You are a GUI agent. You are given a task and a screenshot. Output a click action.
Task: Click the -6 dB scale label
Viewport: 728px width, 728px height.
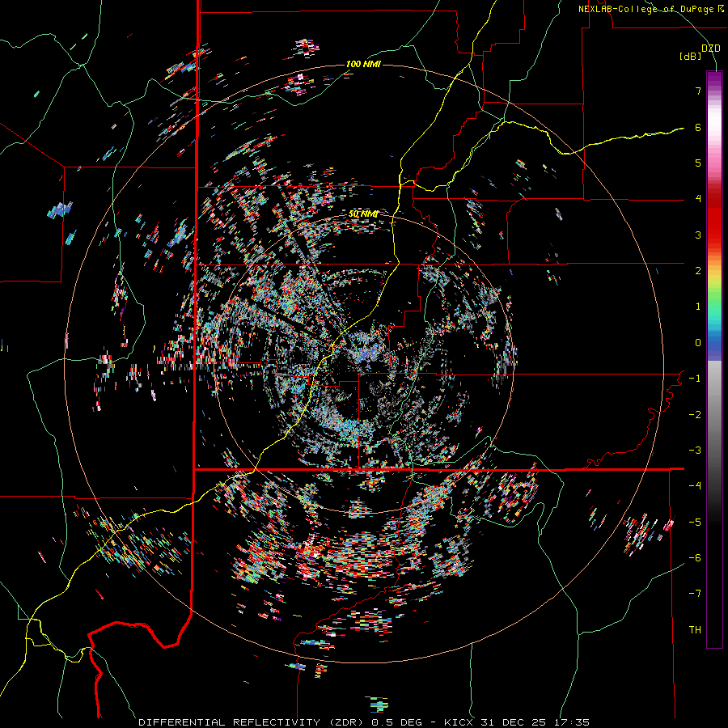click(695, 558)
